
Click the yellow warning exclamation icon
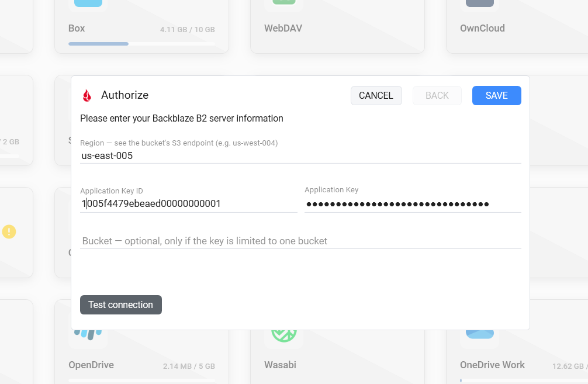[9, 231]
